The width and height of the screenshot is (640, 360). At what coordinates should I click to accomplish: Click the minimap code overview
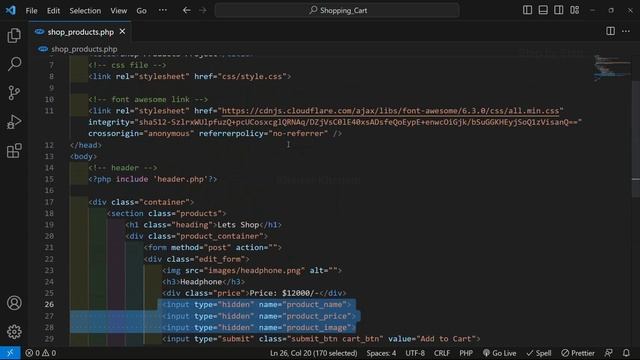tap(611, 67)
